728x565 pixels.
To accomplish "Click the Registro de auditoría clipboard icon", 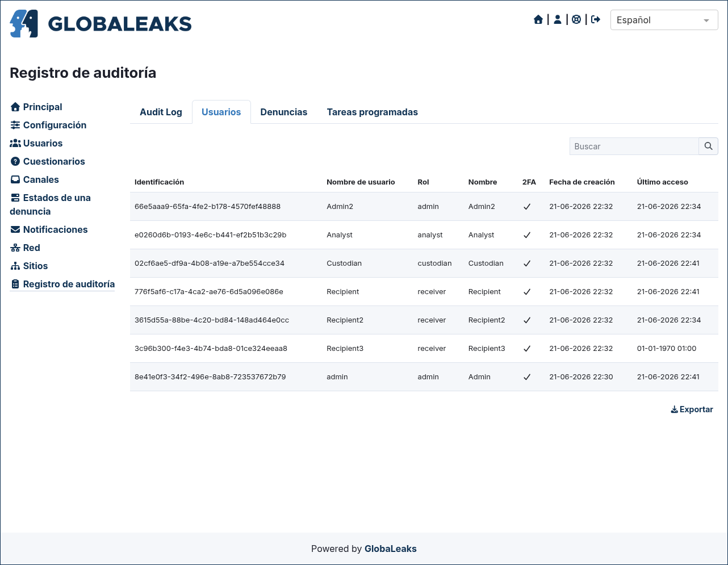I will coord(15,284).
